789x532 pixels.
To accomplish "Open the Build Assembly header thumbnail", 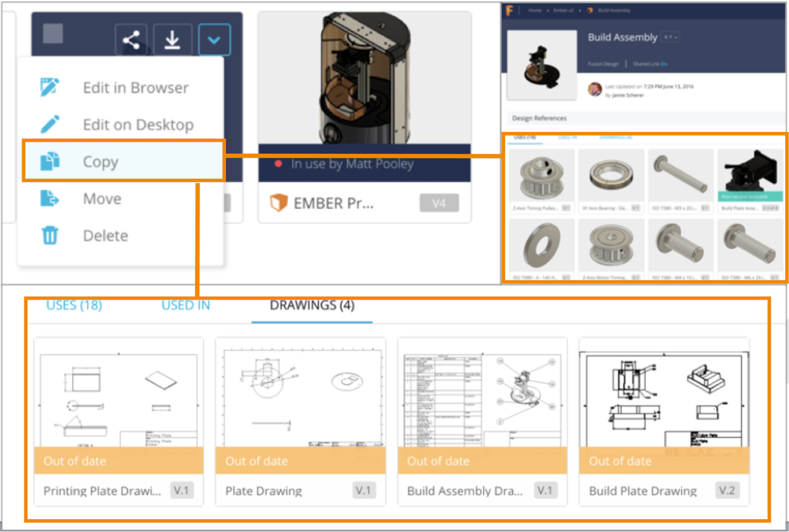I will pos(542,65).
